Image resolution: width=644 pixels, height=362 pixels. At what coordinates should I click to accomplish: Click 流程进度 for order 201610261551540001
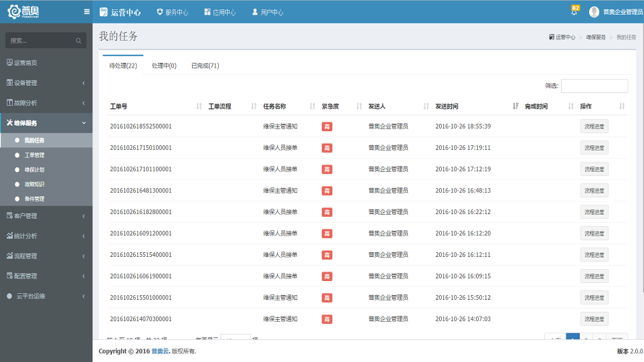pyautogui.click(x=594, y=255)
